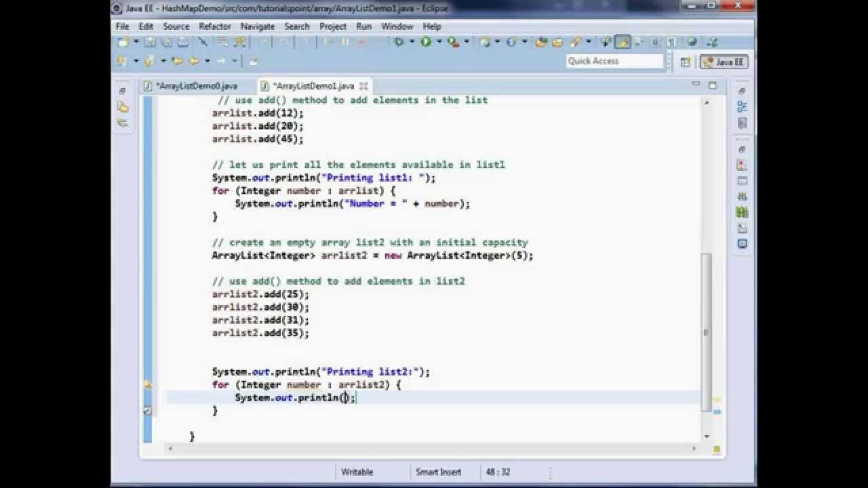
Task: Open the Refactor menu
Action: point(215,26)
